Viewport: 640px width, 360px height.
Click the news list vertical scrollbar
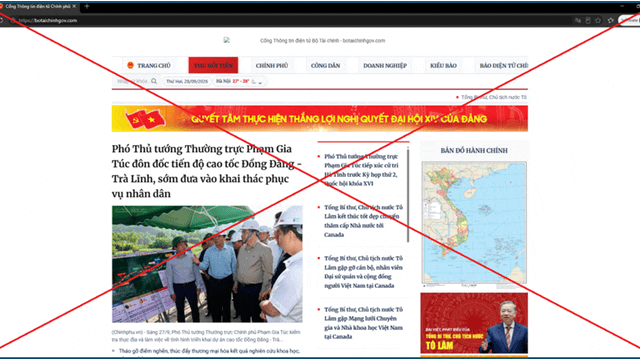pos(407,196)
